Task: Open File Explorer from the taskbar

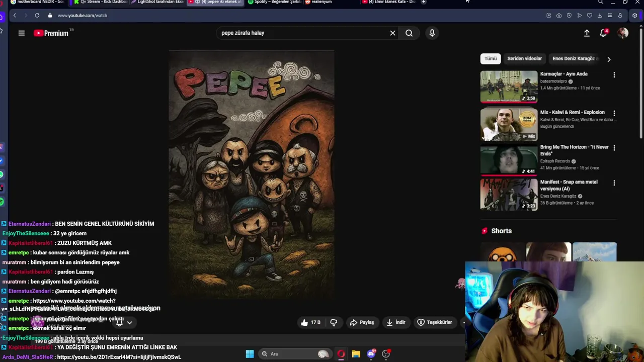Action: click(356, 354)
